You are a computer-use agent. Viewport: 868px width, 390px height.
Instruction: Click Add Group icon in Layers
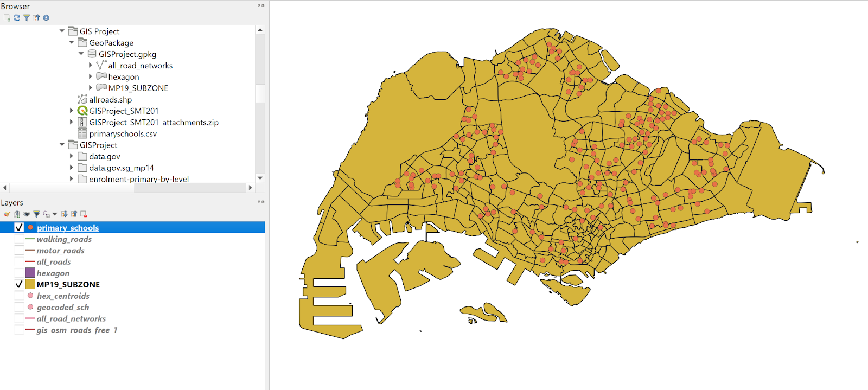[x=17, y=214]
